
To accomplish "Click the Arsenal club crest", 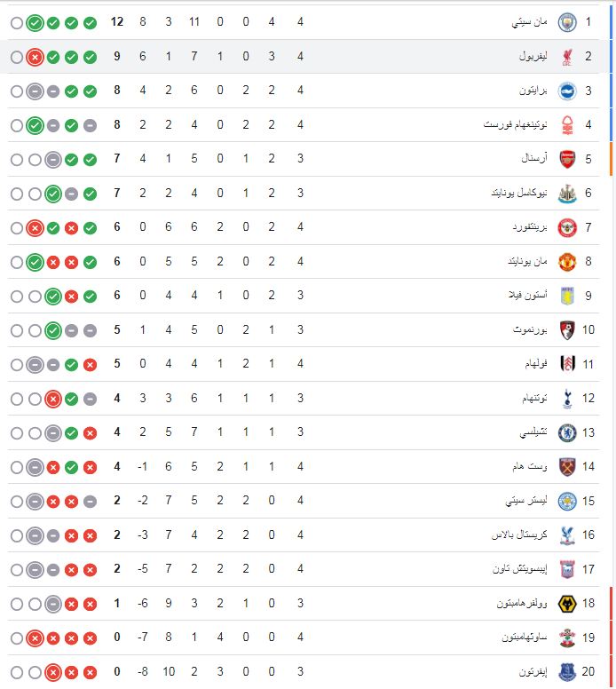I will (566, 159).
